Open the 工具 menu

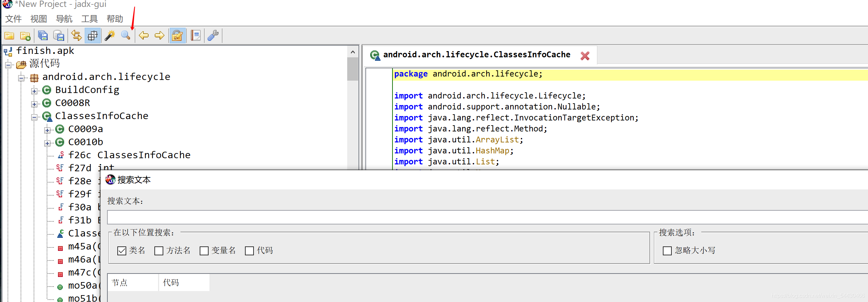[x=89, y=19]
